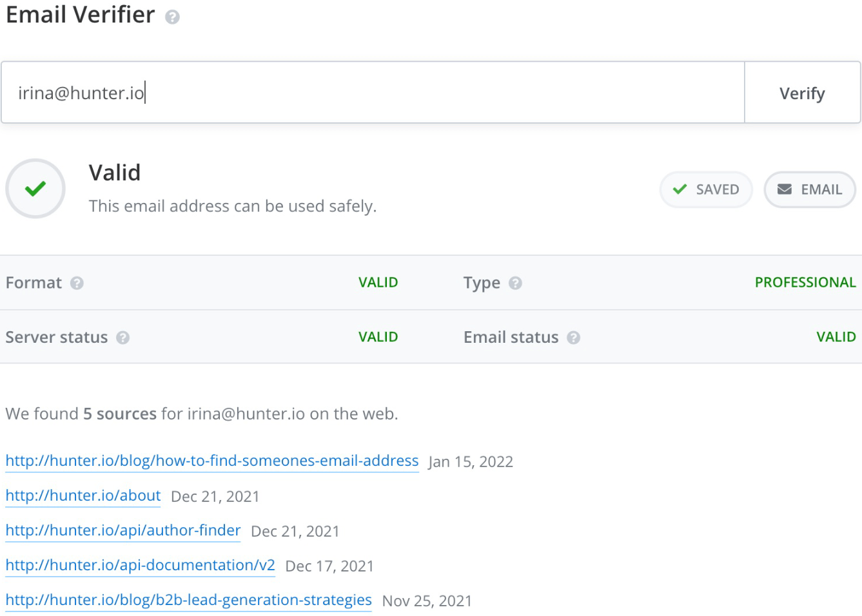Open the b2b-lead-generation-strategies blog link
Image resolution: width=862 pixels, height=616 pixels.
(x=189, y=600)
